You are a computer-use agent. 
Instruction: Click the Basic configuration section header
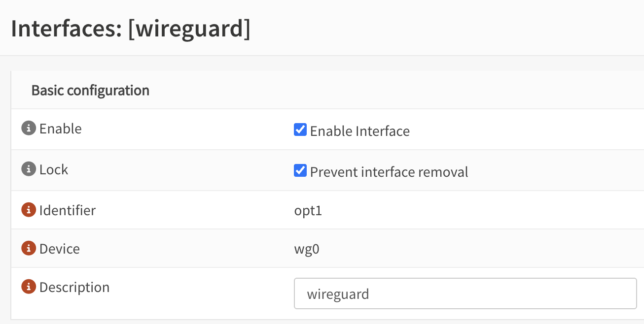90,91
